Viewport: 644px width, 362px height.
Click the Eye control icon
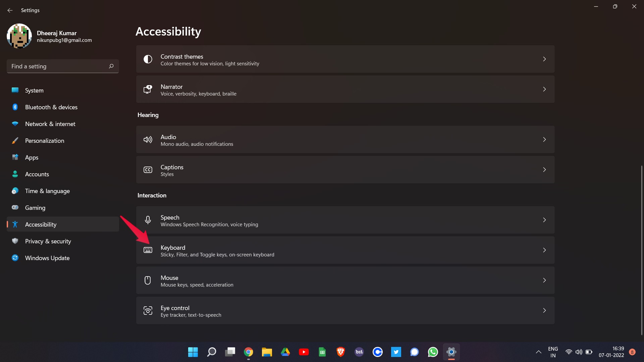(148, 311)
